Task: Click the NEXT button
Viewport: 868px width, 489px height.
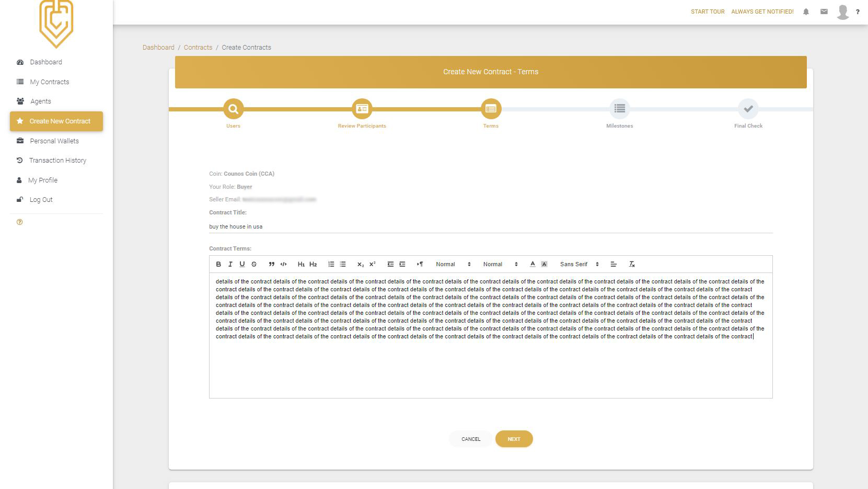Action: pyautogui.click(x=514, y=439)
